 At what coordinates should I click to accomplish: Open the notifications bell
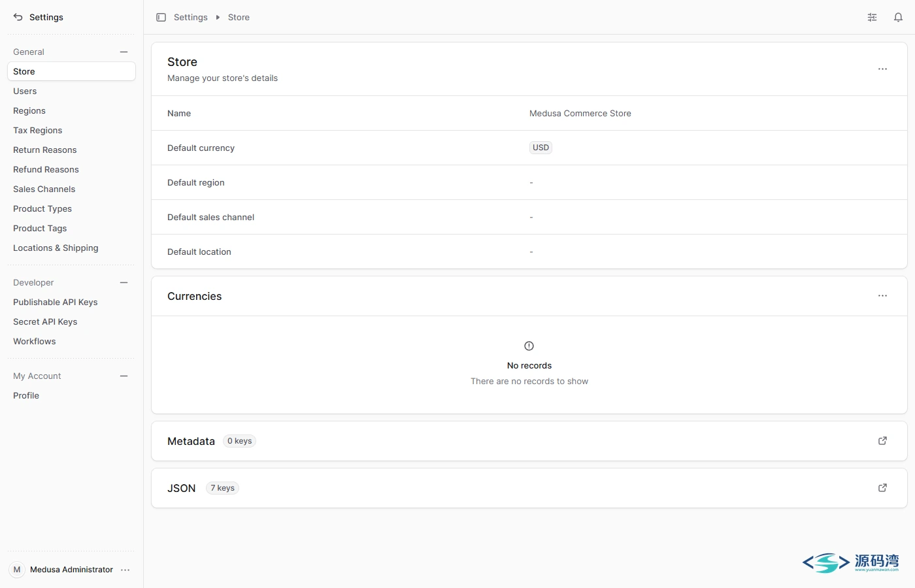pos(898,18)
